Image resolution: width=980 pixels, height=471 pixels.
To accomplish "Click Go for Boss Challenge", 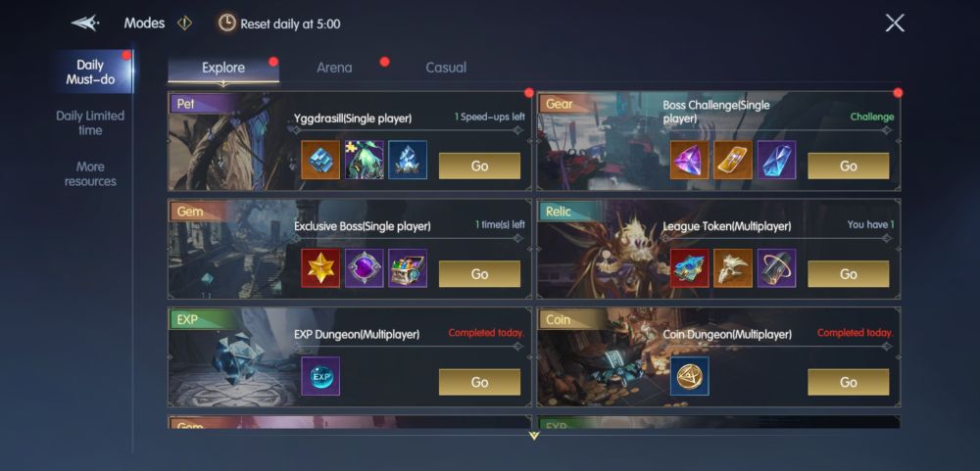I will 848,166.
